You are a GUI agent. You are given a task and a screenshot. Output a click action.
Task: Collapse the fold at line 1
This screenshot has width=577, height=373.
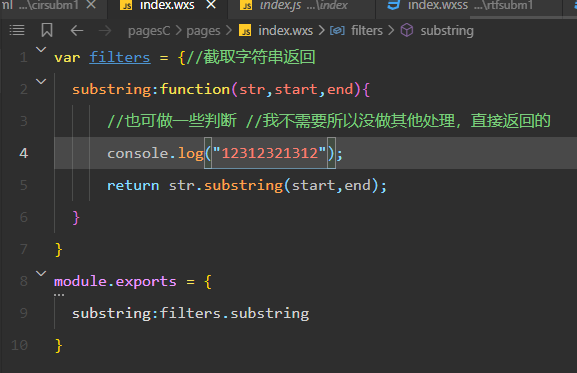point(41,49)
